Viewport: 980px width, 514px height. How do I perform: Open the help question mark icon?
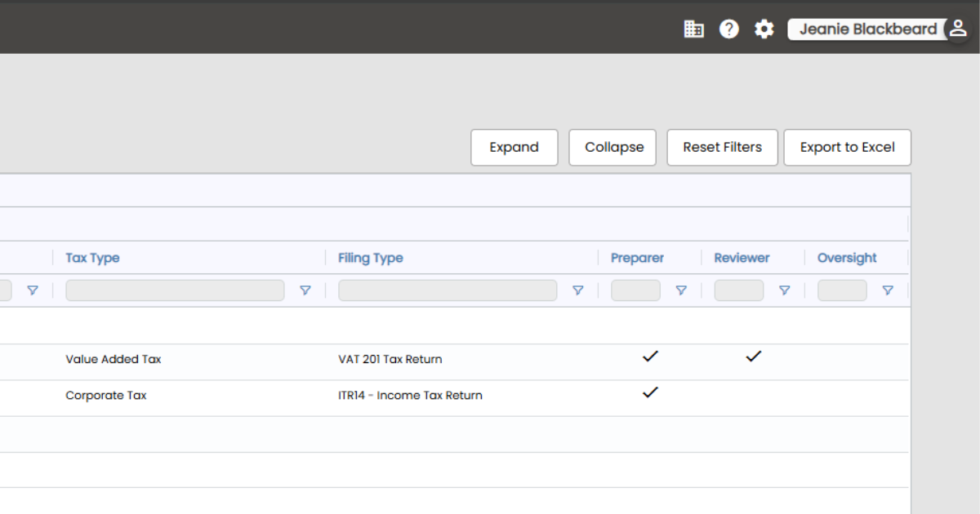[728, 29]
